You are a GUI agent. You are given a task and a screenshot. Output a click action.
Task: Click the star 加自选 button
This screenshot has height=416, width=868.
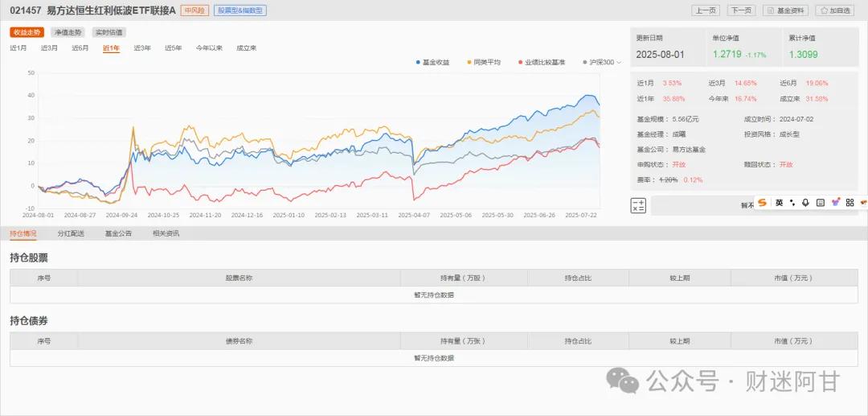click(835, 10)
